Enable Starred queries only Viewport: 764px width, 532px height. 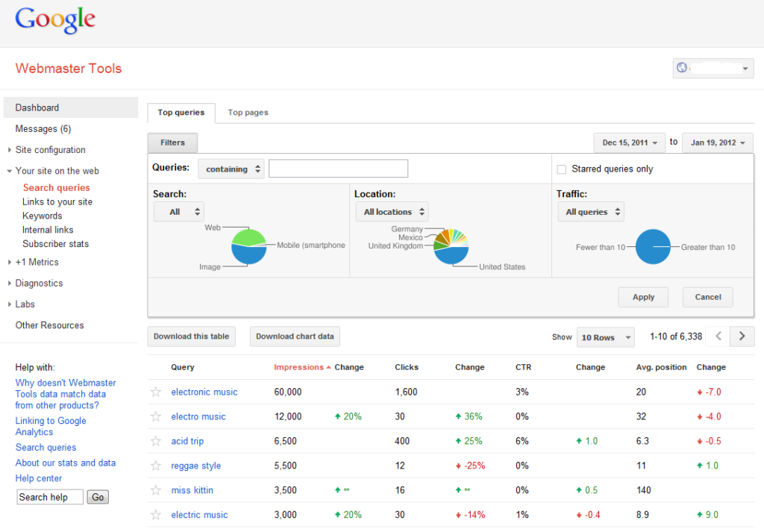coord(561,169)
